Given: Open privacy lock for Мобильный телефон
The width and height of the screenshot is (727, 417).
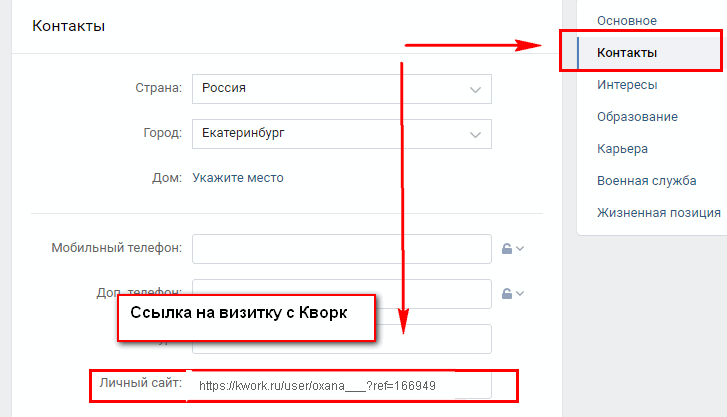Looking at the screenshot, I should (x=512, y=249).
